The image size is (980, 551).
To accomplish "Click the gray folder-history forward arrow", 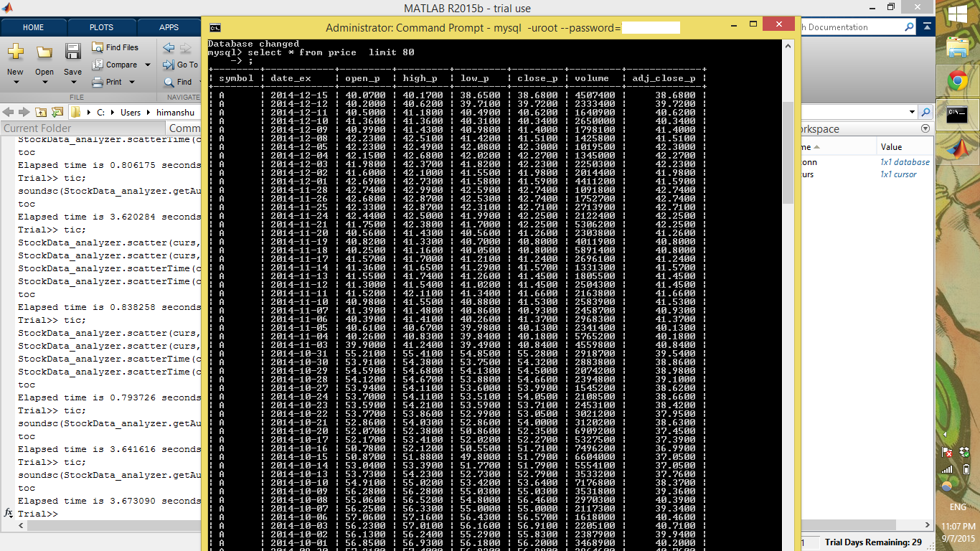I will pos(24,112).
